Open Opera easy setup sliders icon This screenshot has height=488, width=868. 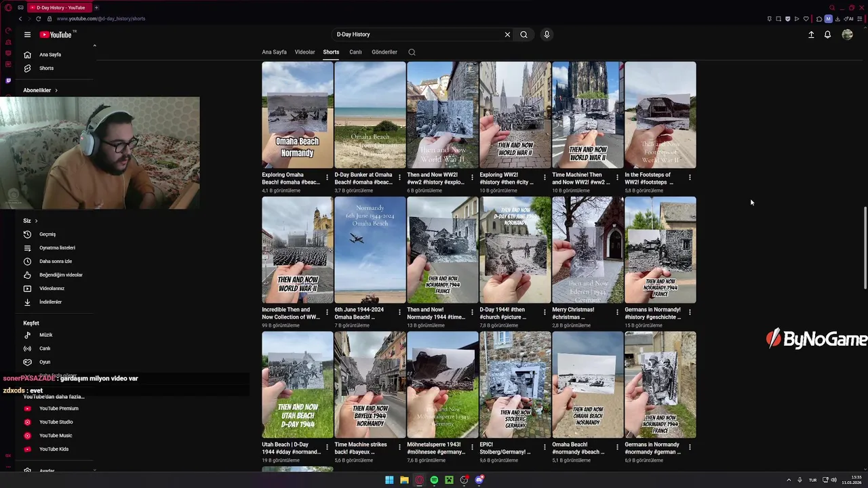pyautogui.click(x=859, y=19)
